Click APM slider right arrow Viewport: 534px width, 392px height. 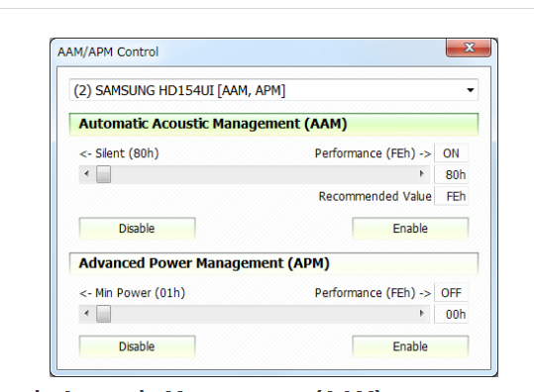click(x=422, y=314)
